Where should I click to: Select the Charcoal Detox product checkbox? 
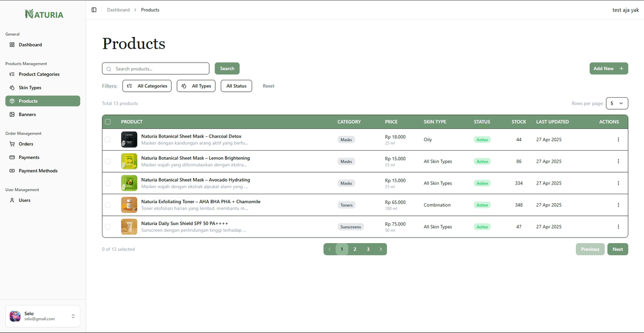click(x=107, y=139)
